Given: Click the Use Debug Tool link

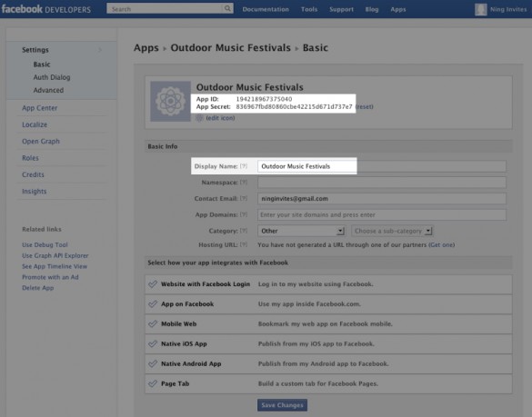Looking at the screenshot, I should coord(45,244).
